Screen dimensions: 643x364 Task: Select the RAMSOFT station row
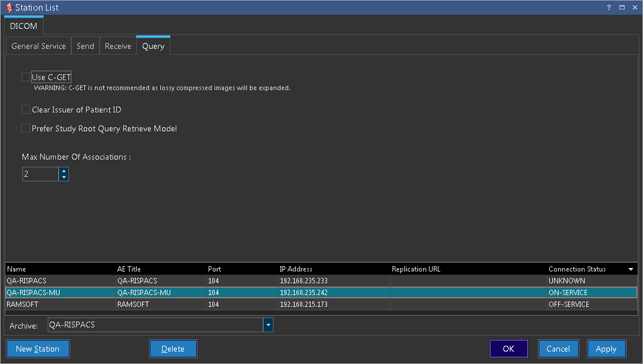point(60,304)
